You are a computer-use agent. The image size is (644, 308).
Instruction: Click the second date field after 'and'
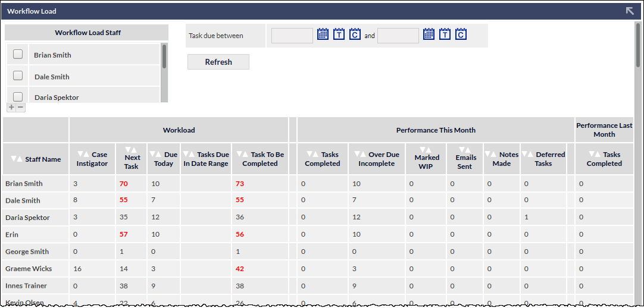point(398,36)
